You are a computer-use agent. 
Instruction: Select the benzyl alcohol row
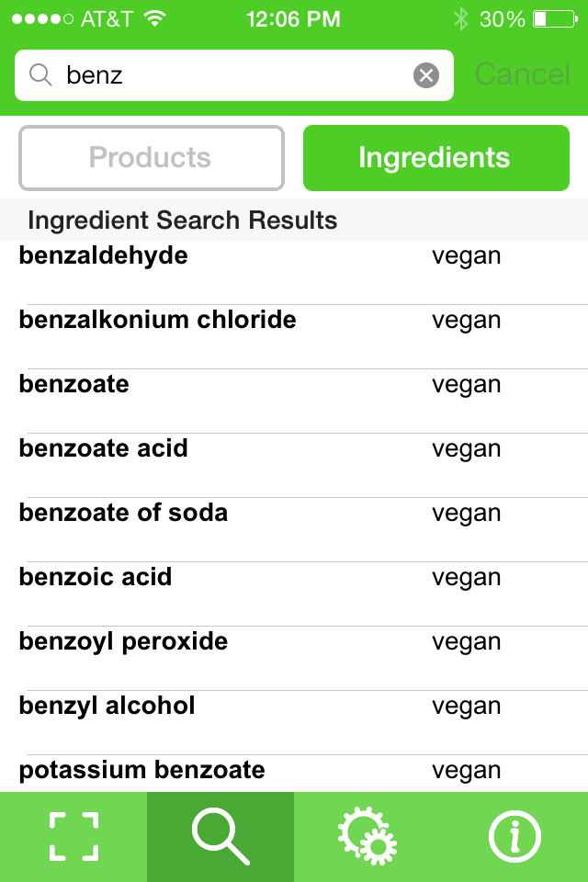click(x=294, y=722)
